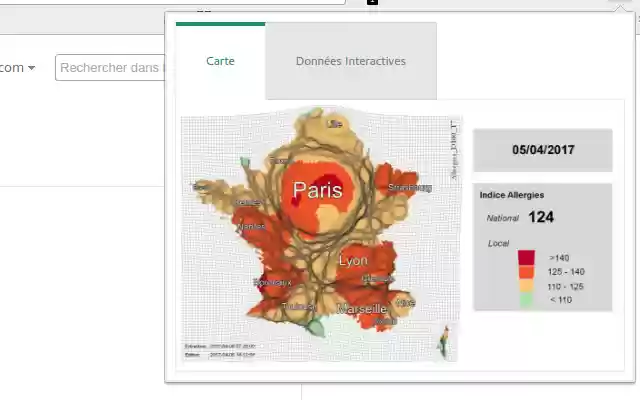
Task: Click the 05/04/2017 date box
Action: [x=543, y=150]
